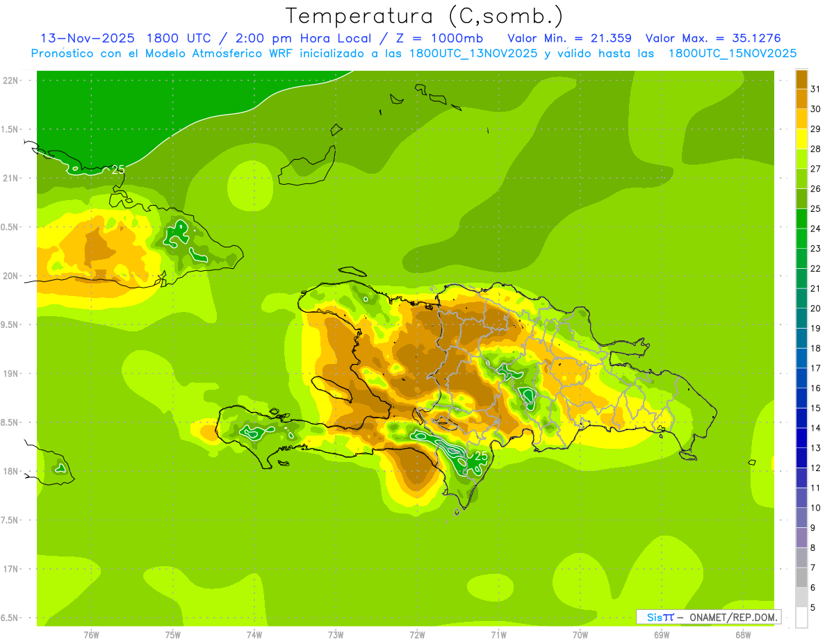Click legend value 8
This screenshot has height=644, width=834.
[813, 547]
